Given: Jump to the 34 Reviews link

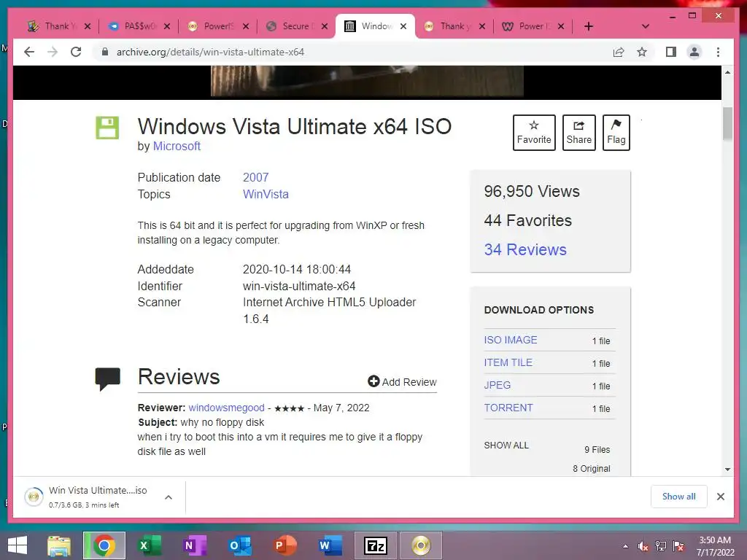Looking at the screenshot, I should click(525, 249).
